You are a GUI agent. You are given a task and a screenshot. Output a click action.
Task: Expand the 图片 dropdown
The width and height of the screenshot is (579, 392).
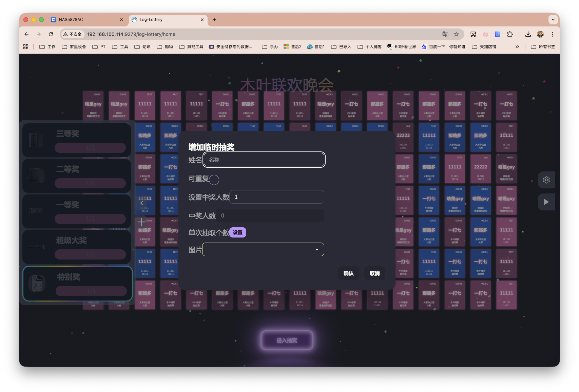pos(263,250)
